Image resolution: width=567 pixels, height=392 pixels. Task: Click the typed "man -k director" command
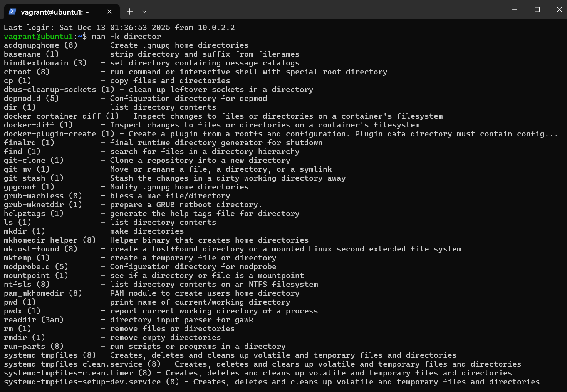coord(126,36)
